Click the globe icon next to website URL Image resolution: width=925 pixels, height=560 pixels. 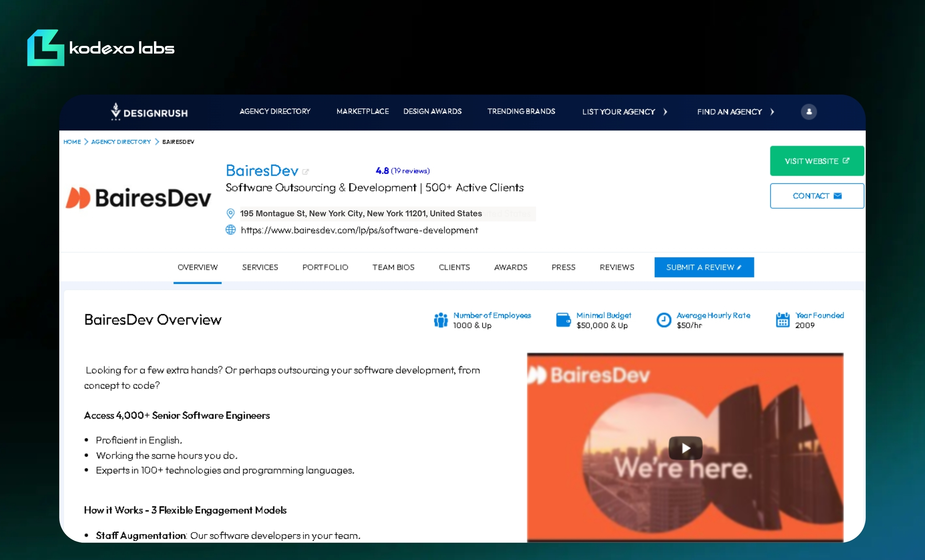click(x=231, y=230)
